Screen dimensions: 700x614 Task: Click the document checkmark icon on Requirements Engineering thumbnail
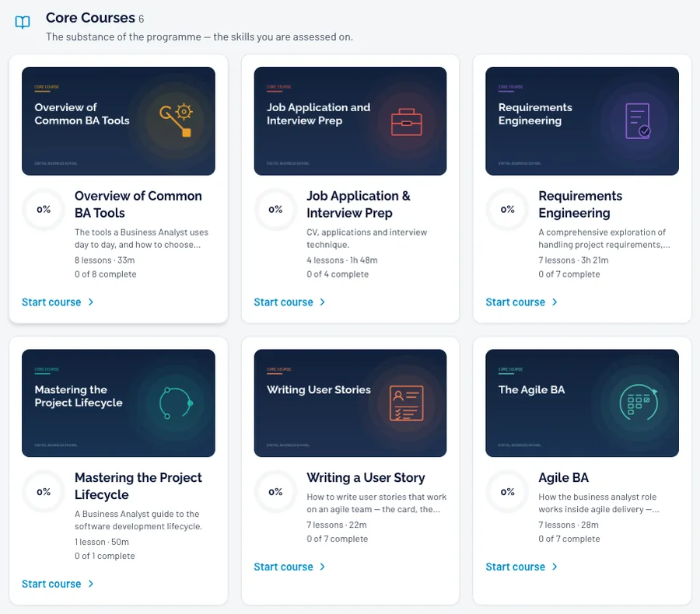638,121
